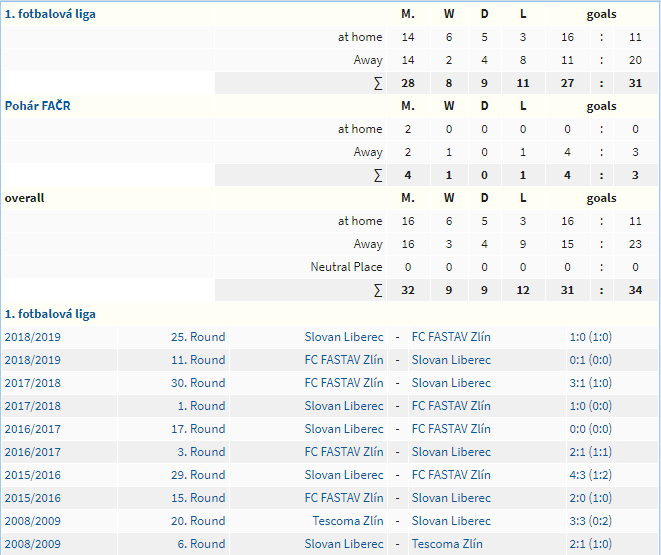661x555 pixels.
Task: Go to the 30. Round fixture
Action: [x=198, y=383]
